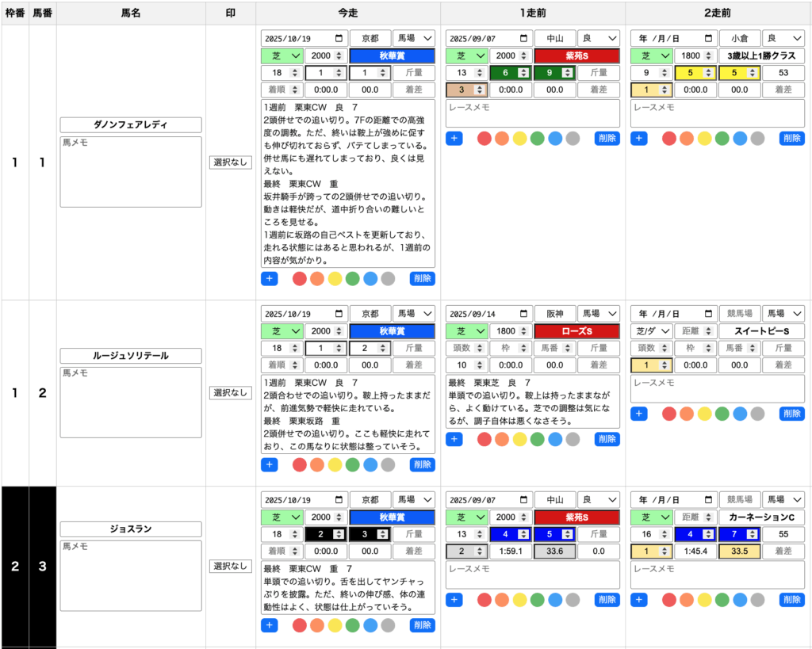Image resolution: width=812 pixels, height=649 pixels.
Task: Click the 選択なし mark button for ルージュソリテール
Action: click(x=230, y=392)
